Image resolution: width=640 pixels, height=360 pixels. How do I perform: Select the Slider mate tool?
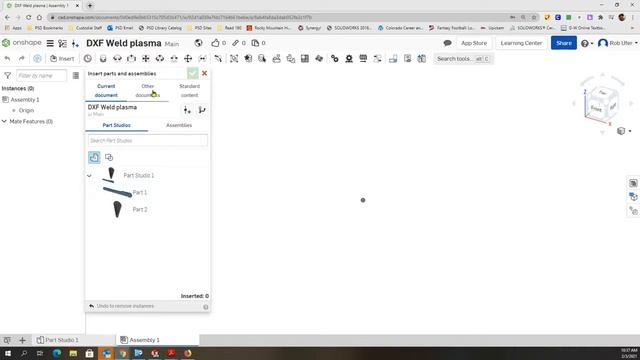[x=131, y=59]
